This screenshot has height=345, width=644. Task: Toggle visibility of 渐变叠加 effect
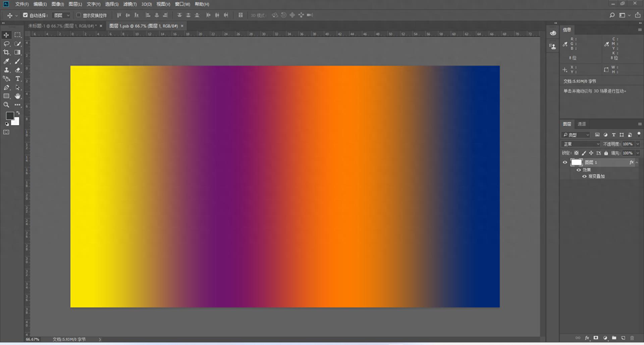click(584, 176)
